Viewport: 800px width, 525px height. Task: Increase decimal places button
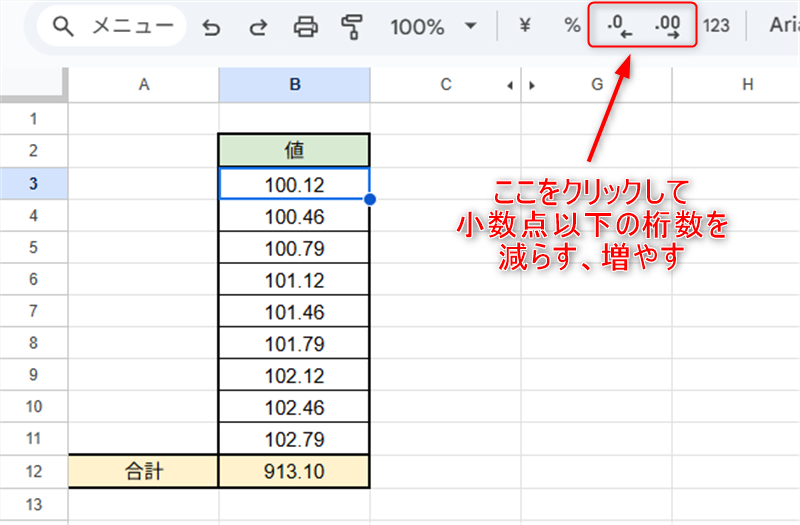pyautogui.click(x=666, y=27)
